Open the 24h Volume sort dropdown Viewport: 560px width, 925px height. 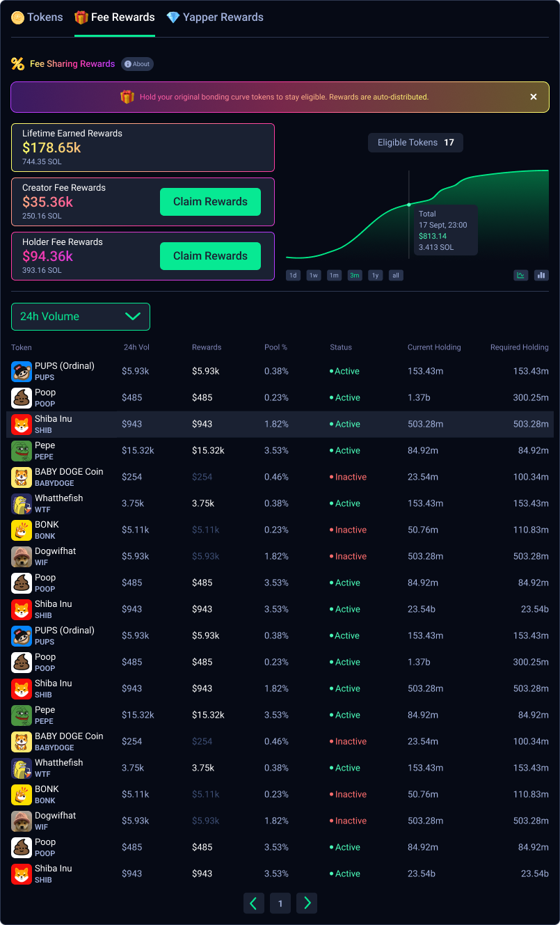81,317
